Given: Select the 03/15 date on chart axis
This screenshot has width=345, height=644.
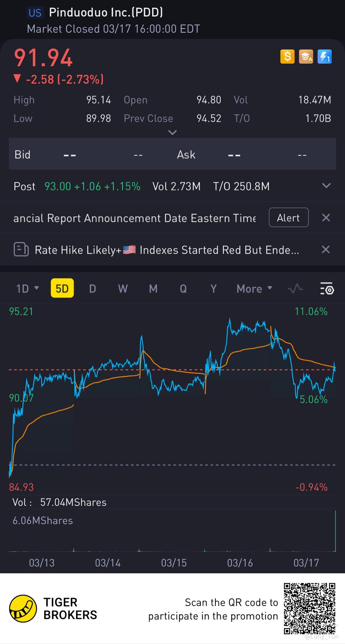Looking at the screenshot, I should [x=174, y=563].
